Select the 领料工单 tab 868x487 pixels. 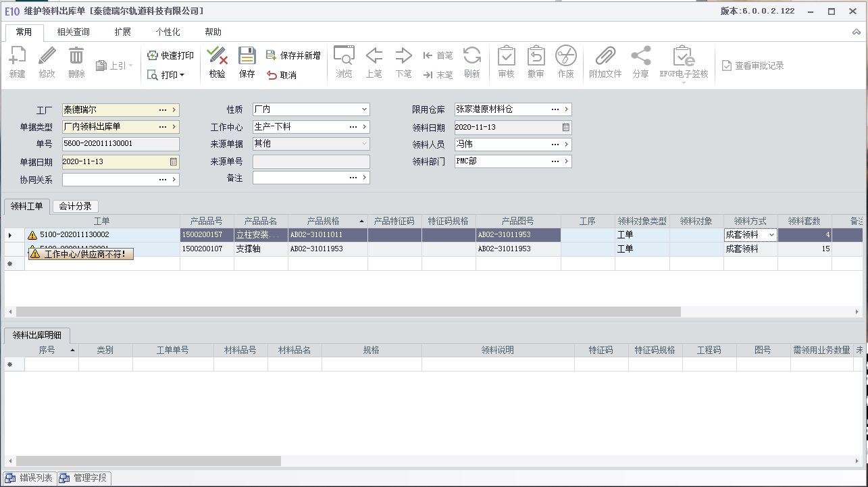27,206
